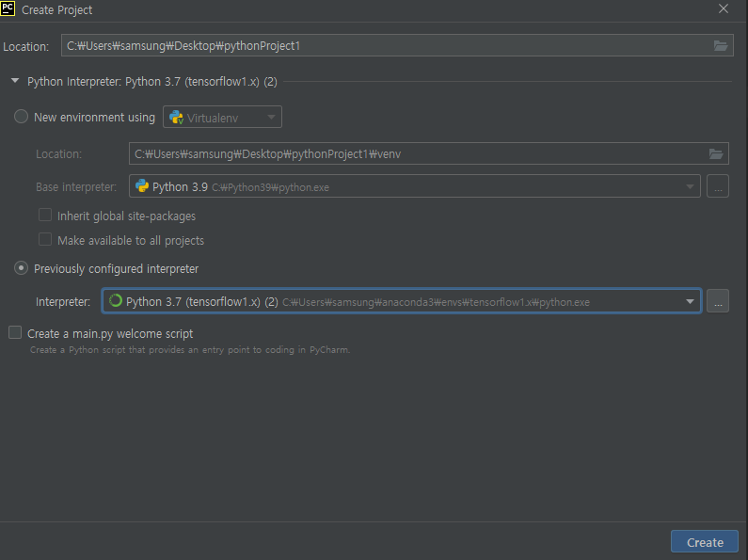Open the Virtualenv environment type dropdown
The image size is (748, 560).
point(222,117)
